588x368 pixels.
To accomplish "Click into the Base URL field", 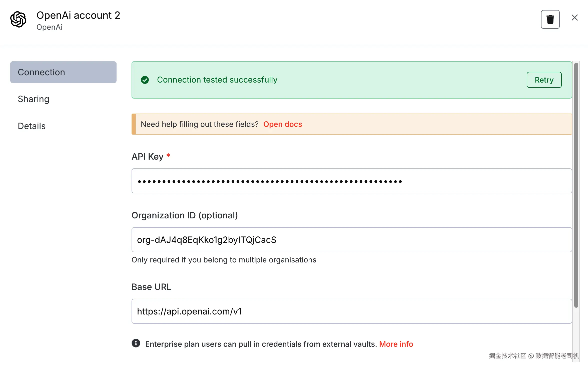I will pos(351,311).
